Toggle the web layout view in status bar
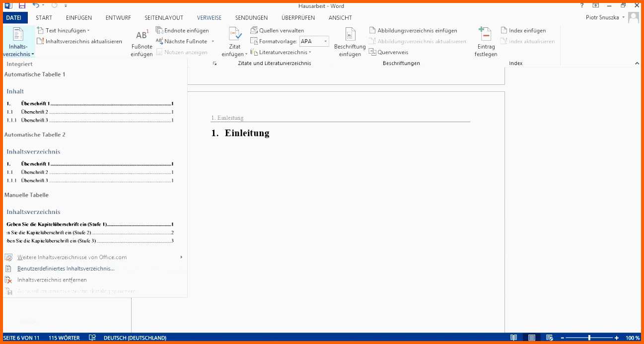This screenshot has width=644, height=344. pos(549,338)
